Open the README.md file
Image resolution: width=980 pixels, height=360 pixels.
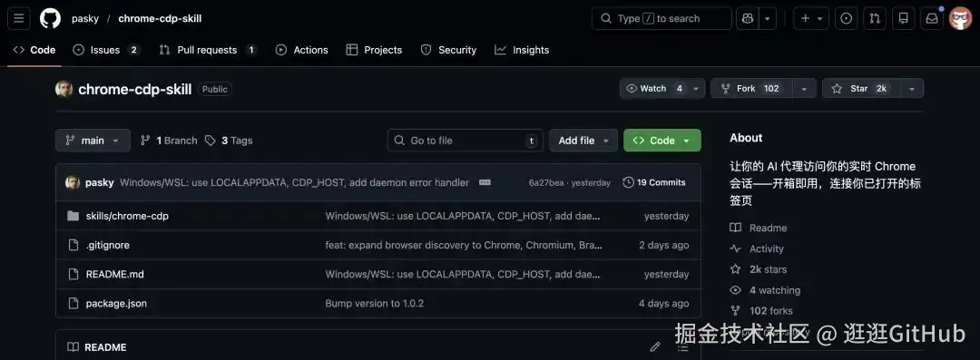115,275
